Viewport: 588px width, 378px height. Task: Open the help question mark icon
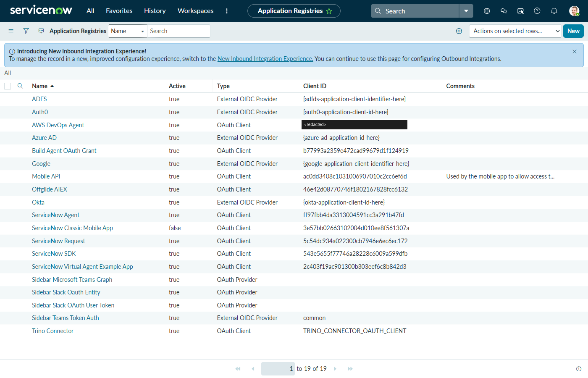[537, 11]
